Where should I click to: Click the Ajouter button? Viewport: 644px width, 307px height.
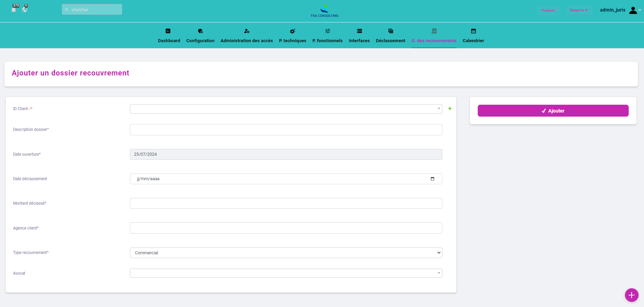pyautogui.click(x=553, y=111)
